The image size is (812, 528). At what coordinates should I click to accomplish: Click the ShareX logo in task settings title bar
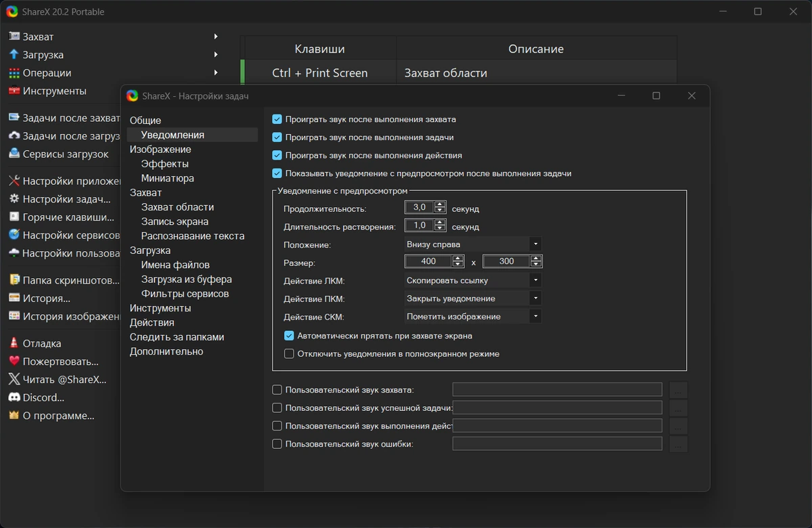click(132, 96)
